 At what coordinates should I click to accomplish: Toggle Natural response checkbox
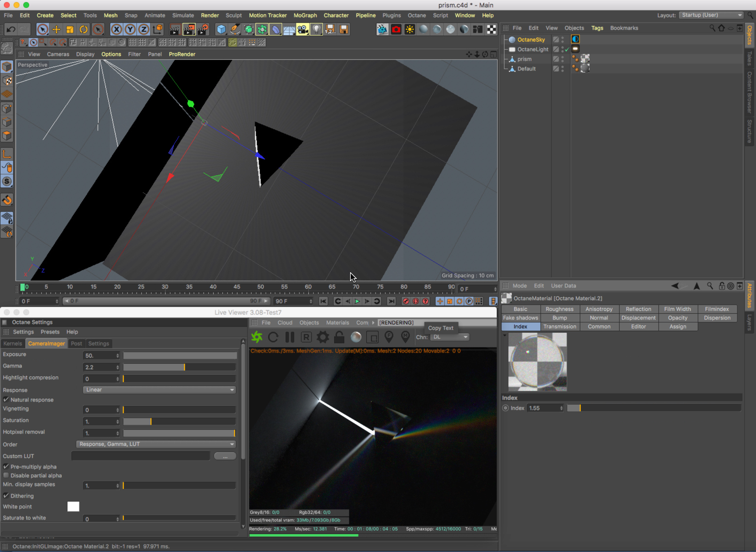tap(6, 400)
